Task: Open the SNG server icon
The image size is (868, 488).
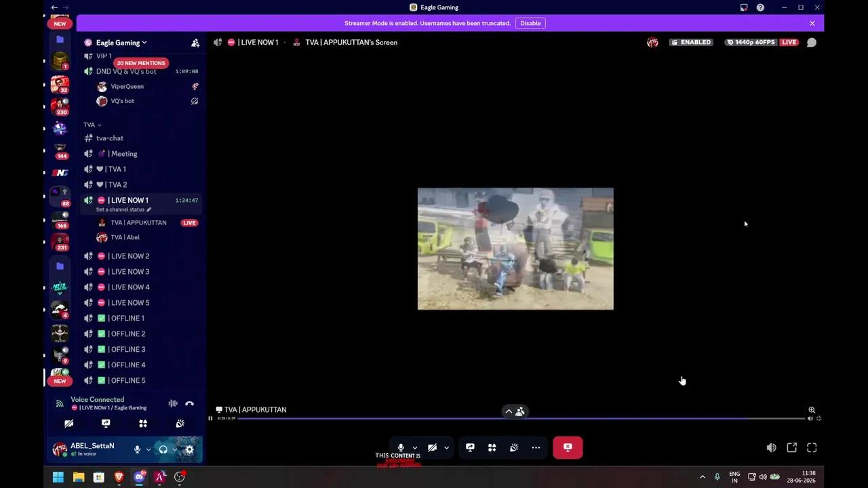Action: (x=60, y=173)
